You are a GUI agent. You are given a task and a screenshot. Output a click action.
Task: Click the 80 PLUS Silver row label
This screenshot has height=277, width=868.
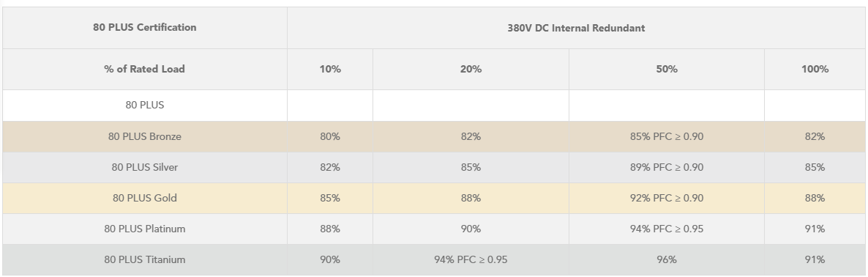(x=144, y=167)
